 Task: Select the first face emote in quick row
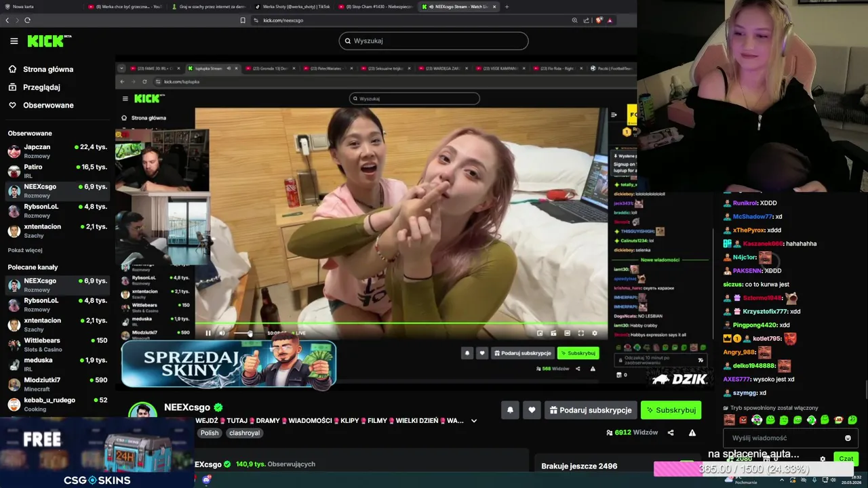729,420
